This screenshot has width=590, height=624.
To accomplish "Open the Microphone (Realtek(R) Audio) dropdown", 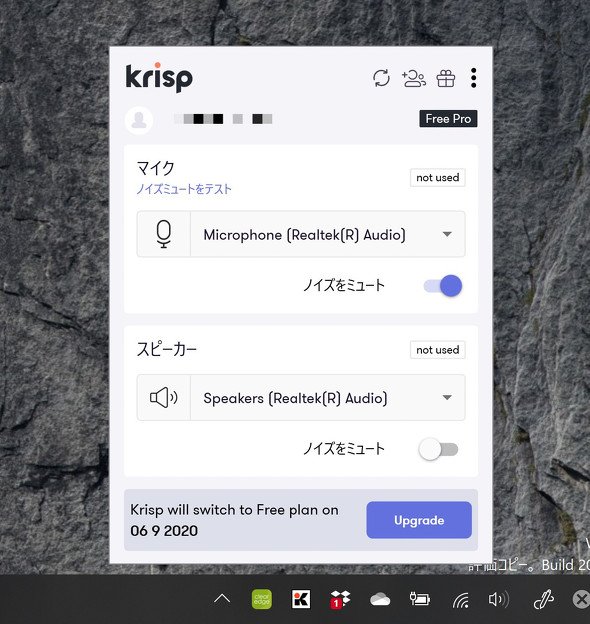I will pos(301,234).
